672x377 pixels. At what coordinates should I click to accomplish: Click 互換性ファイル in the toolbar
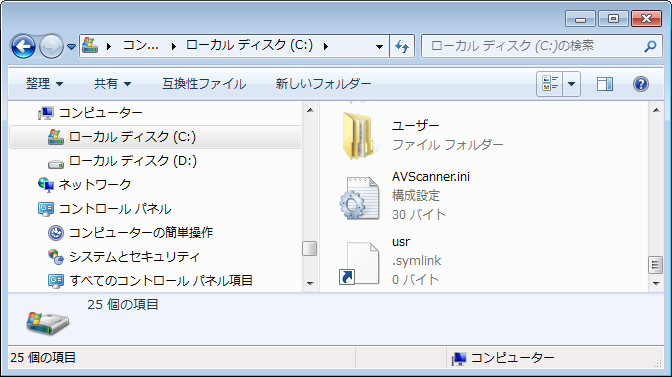204,84
